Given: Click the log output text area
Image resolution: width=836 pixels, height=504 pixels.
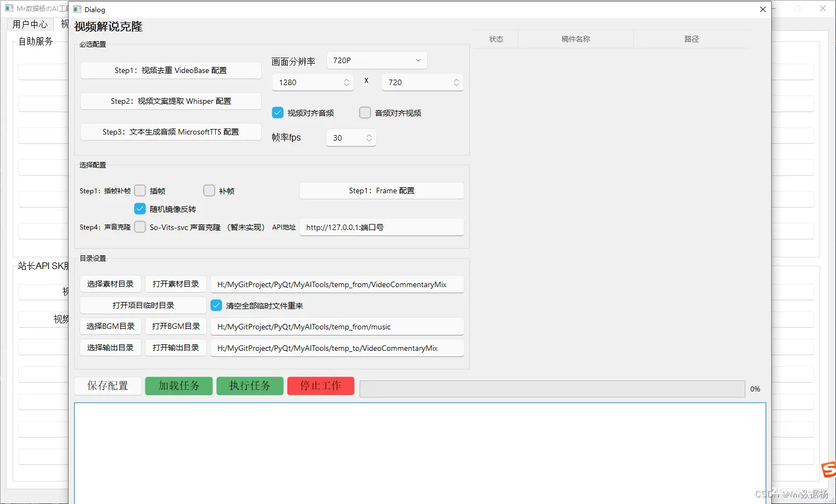Looking at the screenshot, I should tap(420, 453).
